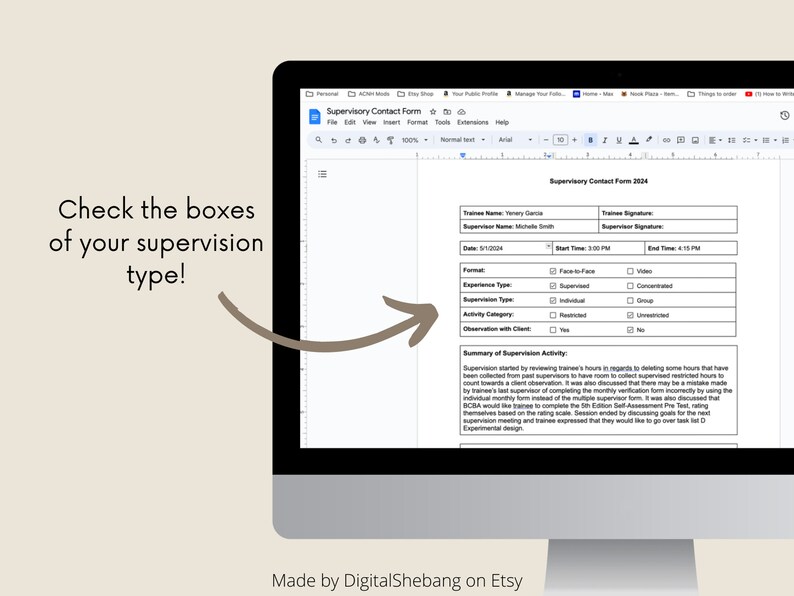
Task: Uncheck the Individual checkbox
Action: 553,301
